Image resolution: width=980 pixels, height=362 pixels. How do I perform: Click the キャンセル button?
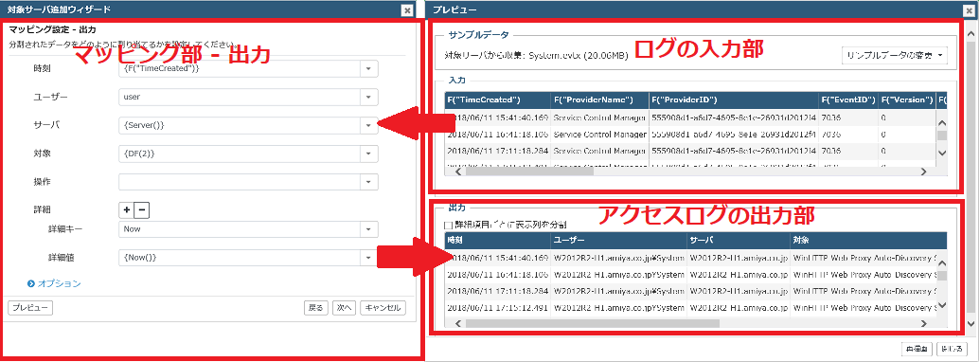(383, 308)
